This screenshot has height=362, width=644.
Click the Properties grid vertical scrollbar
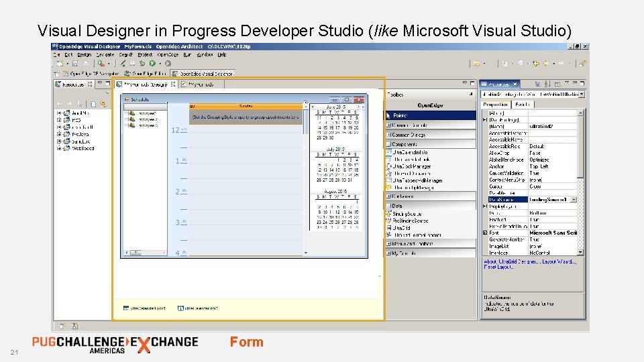pos(580,182)
